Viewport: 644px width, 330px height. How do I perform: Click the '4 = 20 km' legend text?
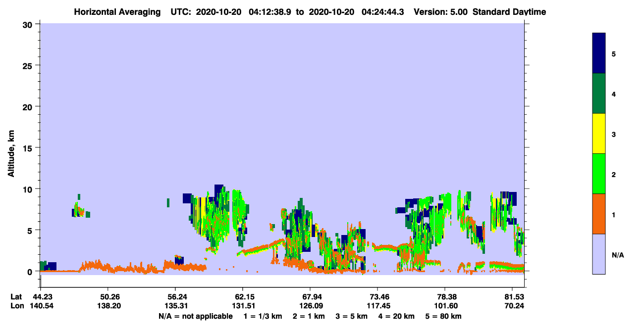click(x=397, y=316)
